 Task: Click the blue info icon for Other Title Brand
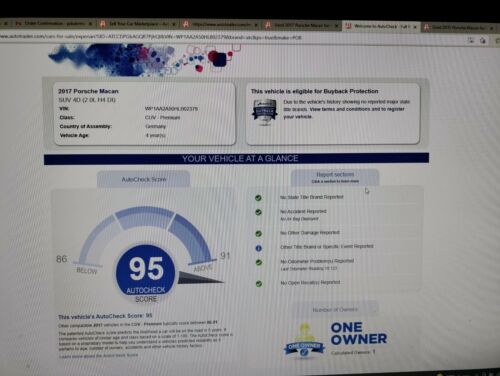pyautogui.click(x=258, y=248)
